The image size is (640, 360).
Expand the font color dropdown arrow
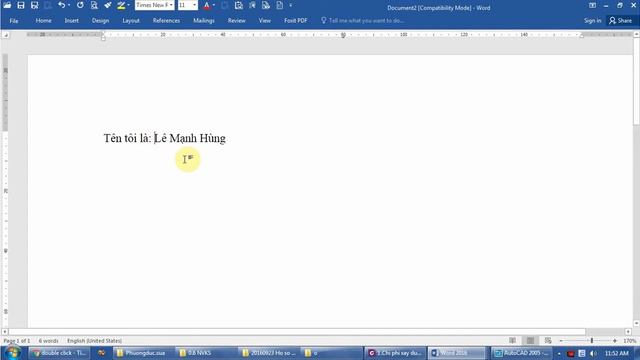tap(214, 5)
